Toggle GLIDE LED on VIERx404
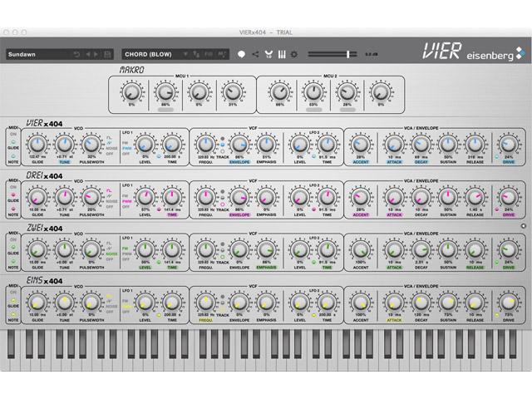 click(13, 142)
